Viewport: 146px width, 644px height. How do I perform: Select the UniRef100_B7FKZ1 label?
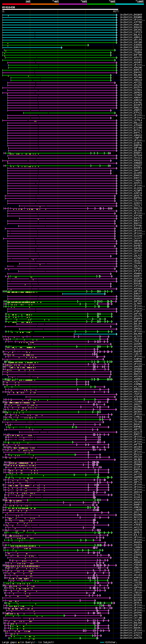pyautogui.click(x=131, y=113)
